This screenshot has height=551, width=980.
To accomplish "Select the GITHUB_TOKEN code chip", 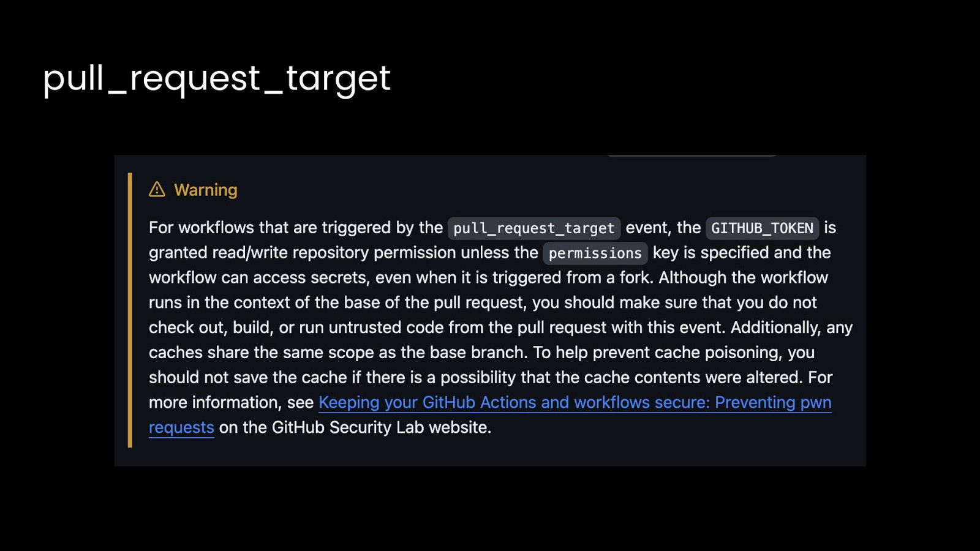I will (x=762, y=228).
